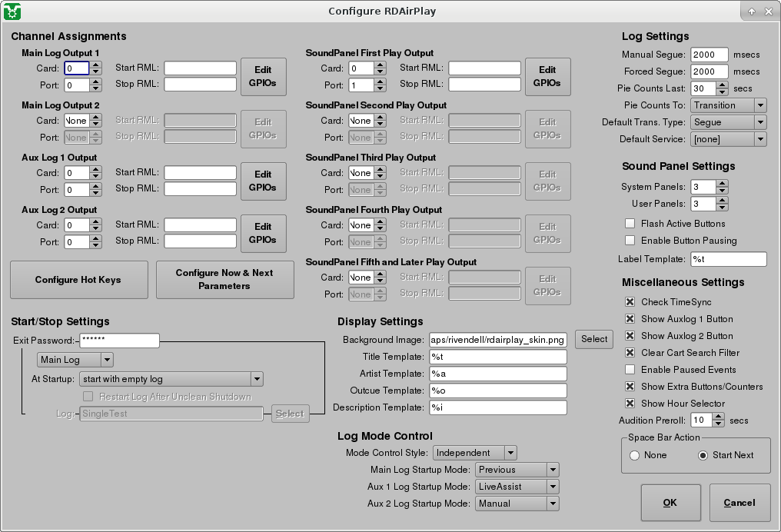The height and width of the screenshot is (532, 781).
Task: Uncheck Show Hour Selector
Action: coord(628,404)
